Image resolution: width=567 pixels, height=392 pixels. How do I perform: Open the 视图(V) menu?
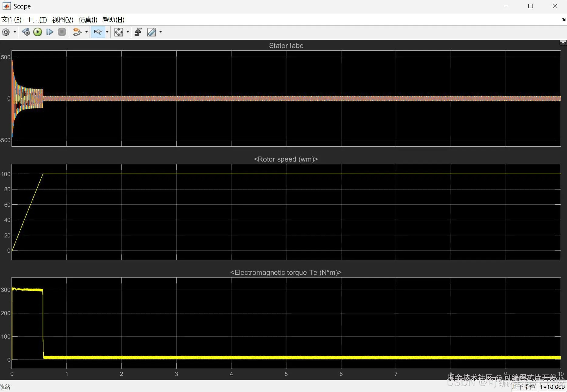tap(63, 20)
